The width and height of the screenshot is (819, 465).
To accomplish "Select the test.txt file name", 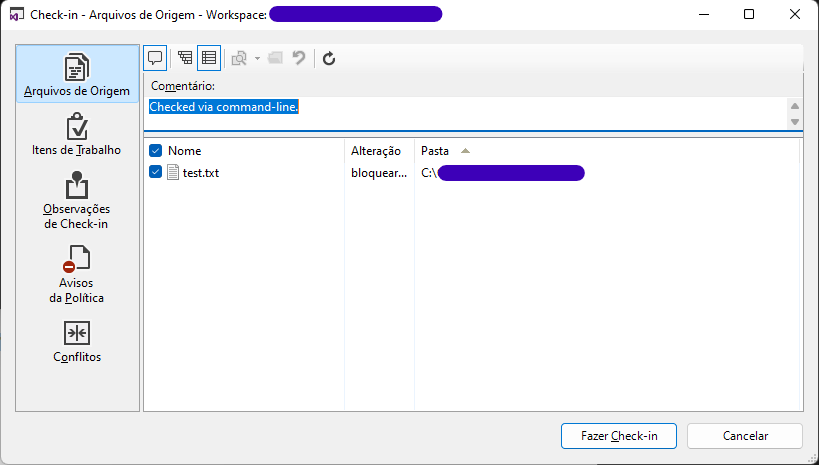I will [201, 172].
